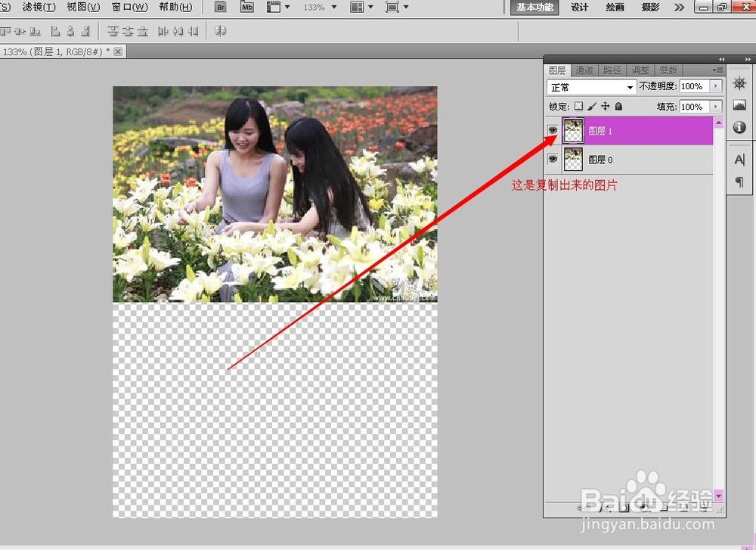Screen dimensions: 756x550
Task: Switch to the 通道 tab
Action: coord(584,70)
